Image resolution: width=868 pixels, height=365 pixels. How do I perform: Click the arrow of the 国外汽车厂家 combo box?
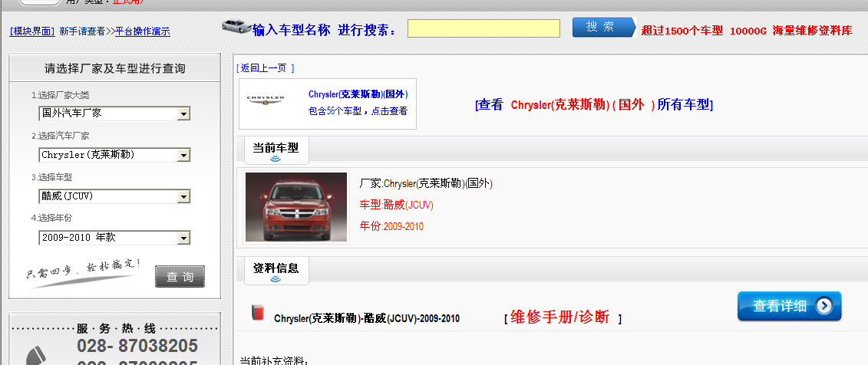(x=183, y=114)
